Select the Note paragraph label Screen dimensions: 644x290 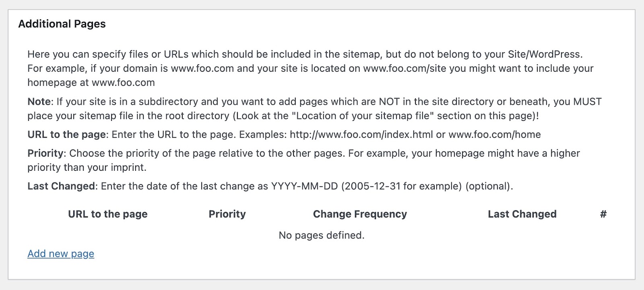pos(38,101)
